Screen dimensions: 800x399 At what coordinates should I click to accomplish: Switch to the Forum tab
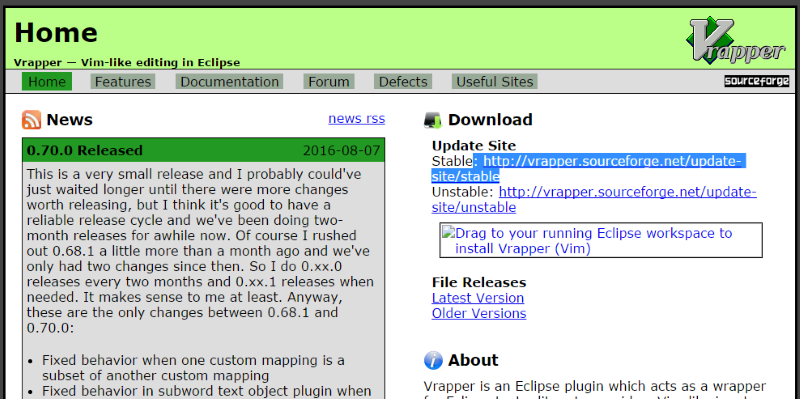pyautogui.click(x=329, y=82)
